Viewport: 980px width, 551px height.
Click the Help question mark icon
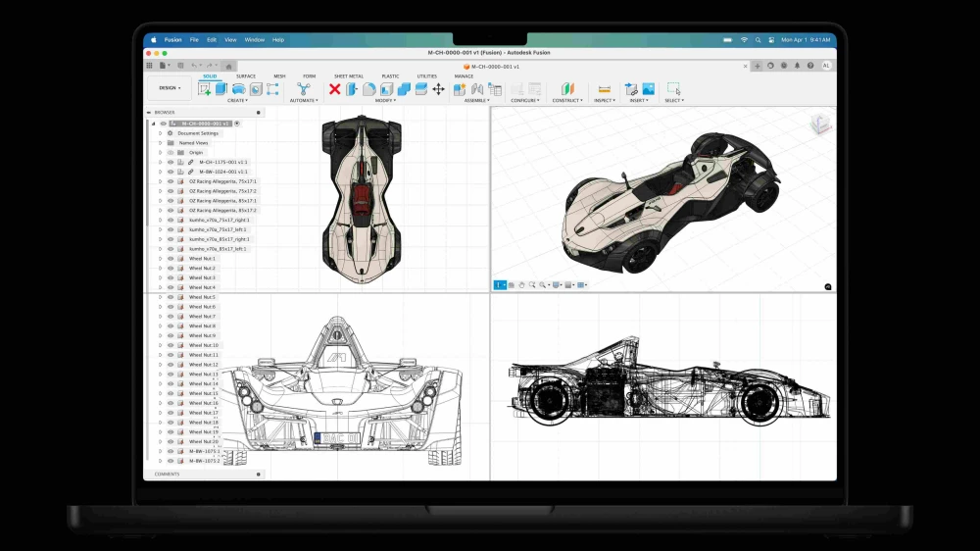click(x=810, y=65)
